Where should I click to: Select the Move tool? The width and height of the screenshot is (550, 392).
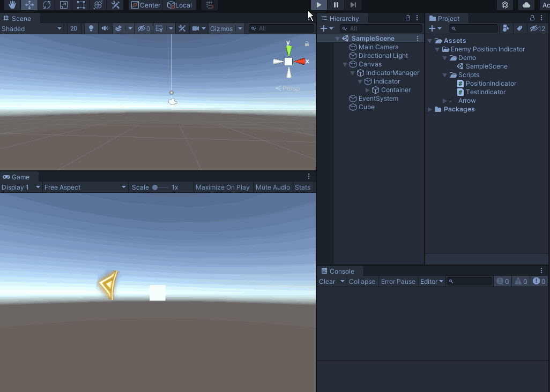[x=29, y=5]
